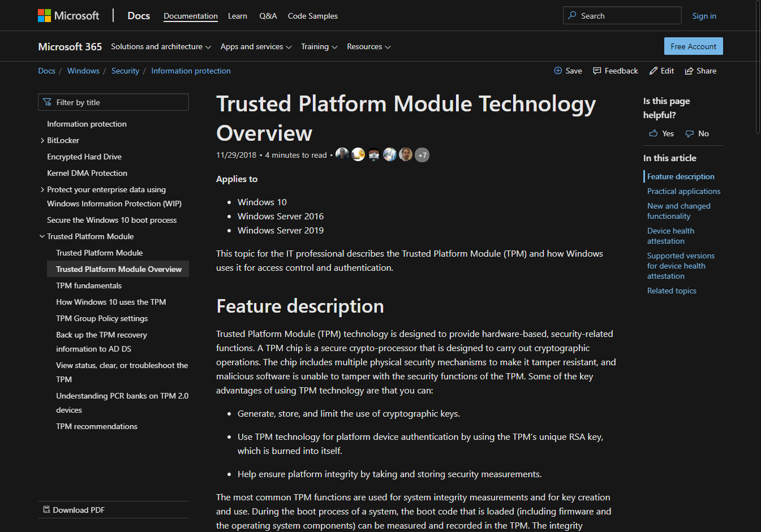Screen dimensions: 761x532
Task: Open How Windows 10 uses the TPM
Action: pyautogui.click(x=111, y=302)
